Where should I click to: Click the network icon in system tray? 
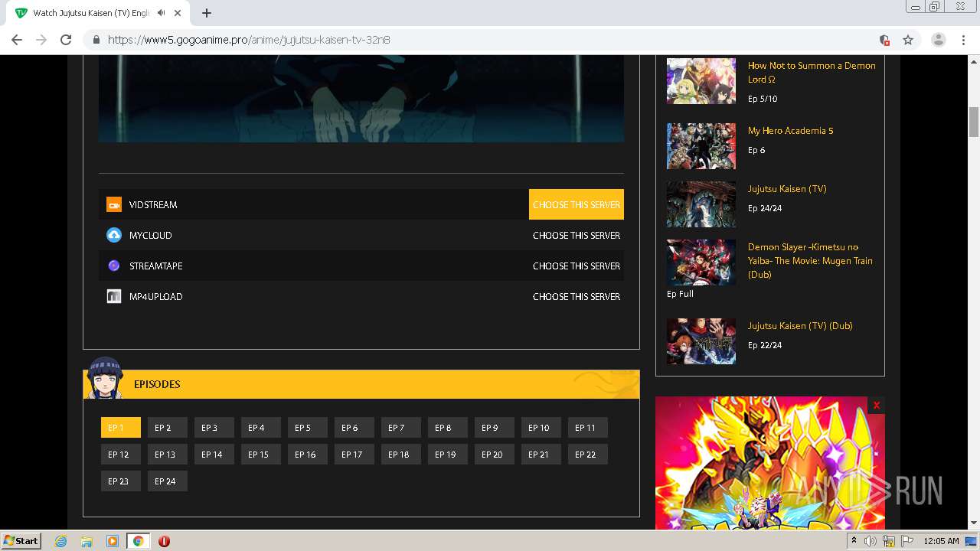889,541
